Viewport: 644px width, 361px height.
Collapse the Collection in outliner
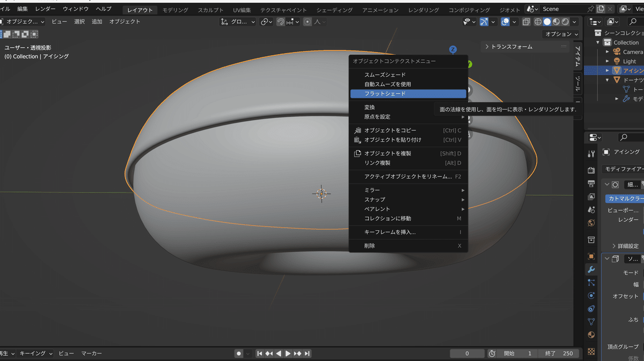pos(598,42)
